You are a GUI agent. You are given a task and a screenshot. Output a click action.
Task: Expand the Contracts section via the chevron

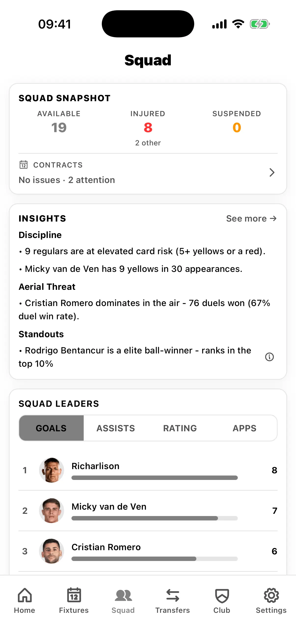click(x=272, y=172)
